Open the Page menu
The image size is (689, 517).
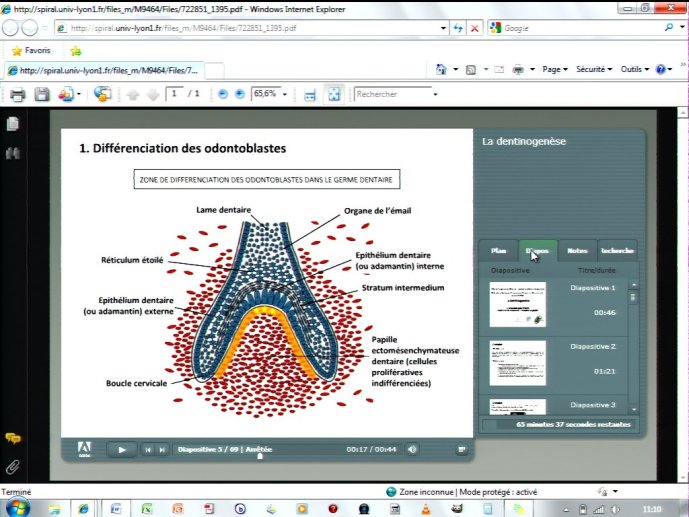point(555,69)
